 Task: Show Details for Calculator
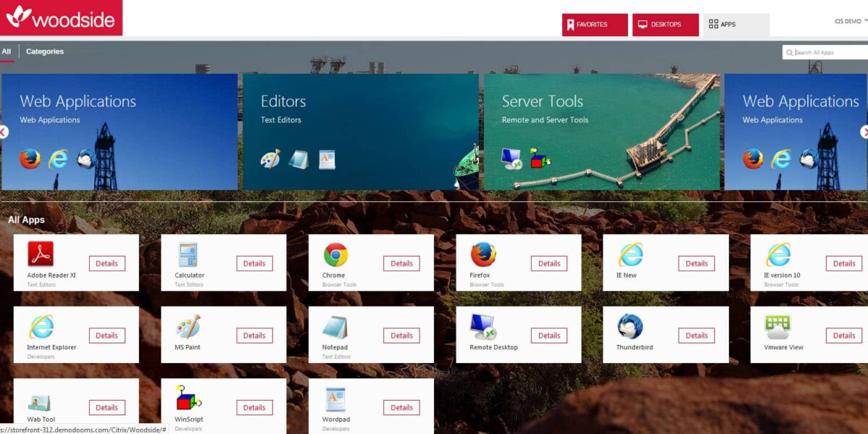255,263
